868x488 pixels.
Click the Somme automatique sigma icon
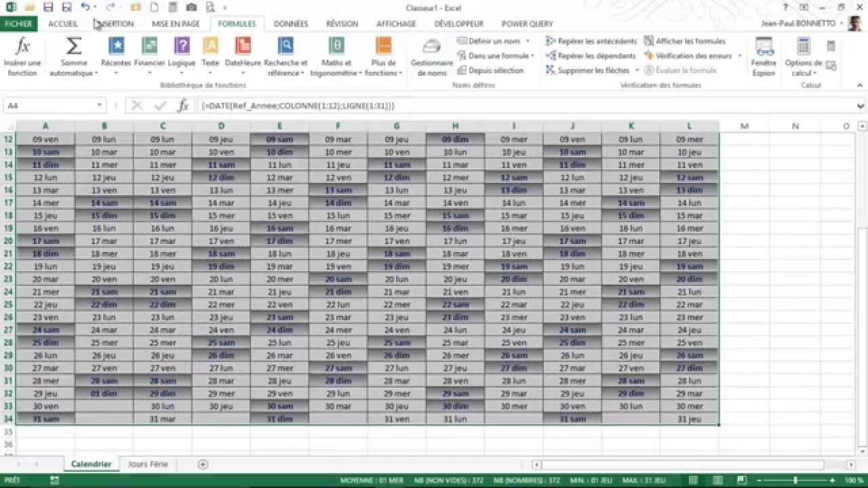[x=74, y=46]
